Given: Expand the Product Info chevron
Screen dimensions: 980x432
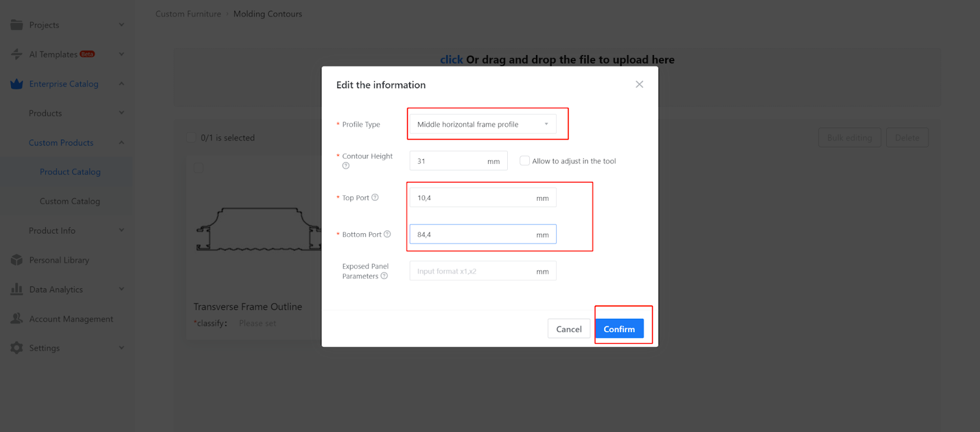Looking at the screenshot, I should coord(121,231).
